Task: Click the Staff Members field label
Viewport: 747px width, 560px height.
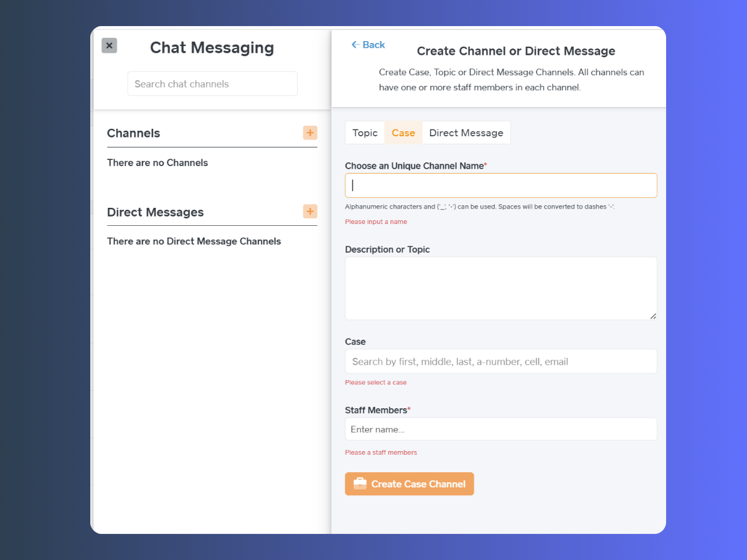Action: [376, 410]
